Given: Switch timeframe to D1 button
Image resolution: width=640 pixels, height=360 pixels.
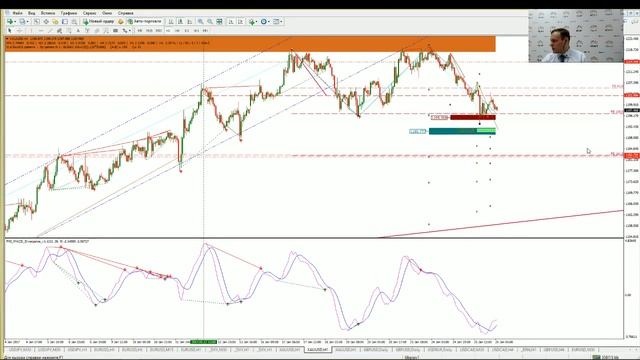Looking at the screenshot, I should pos(187,31).
